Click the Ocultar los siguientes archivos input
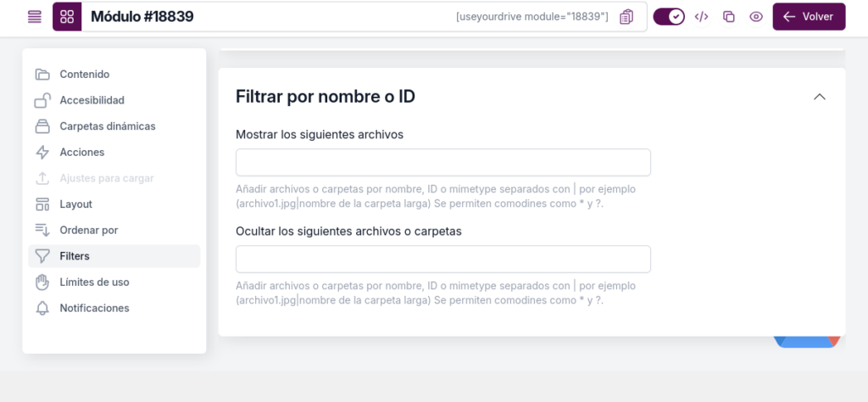 click(x=442, y=260)
